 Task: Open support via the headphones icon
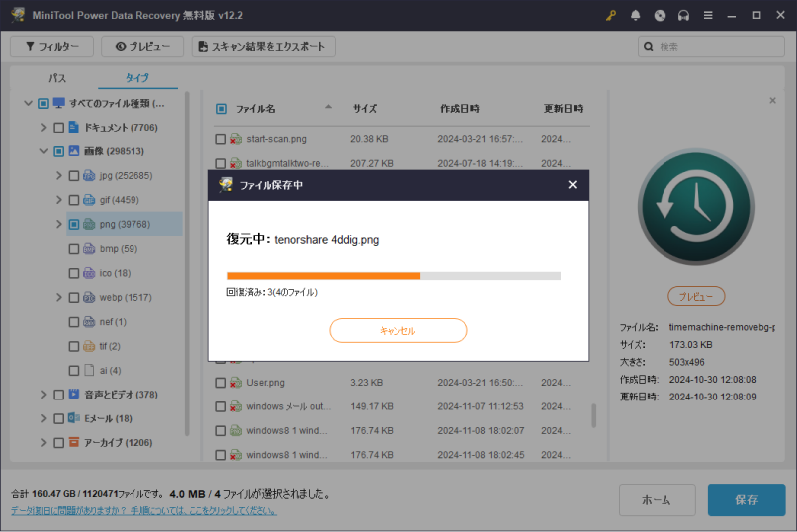(684, 16)
